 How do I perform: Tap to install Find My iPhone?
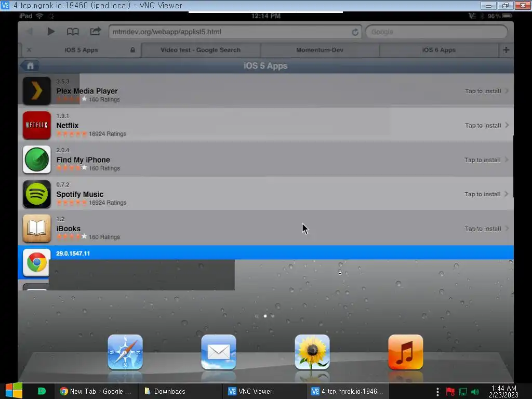[483, 160]
